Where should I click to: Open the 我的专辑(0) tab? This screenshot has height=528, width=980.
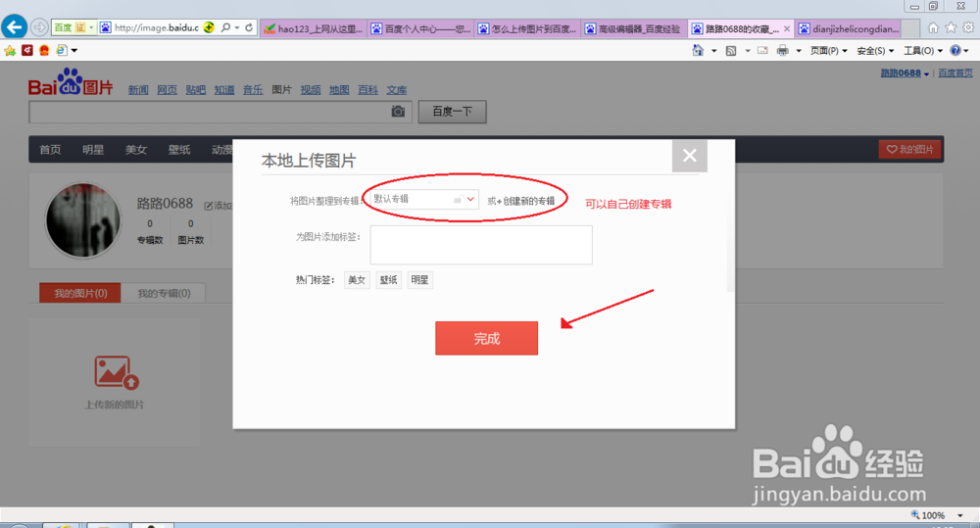(164, 293)
